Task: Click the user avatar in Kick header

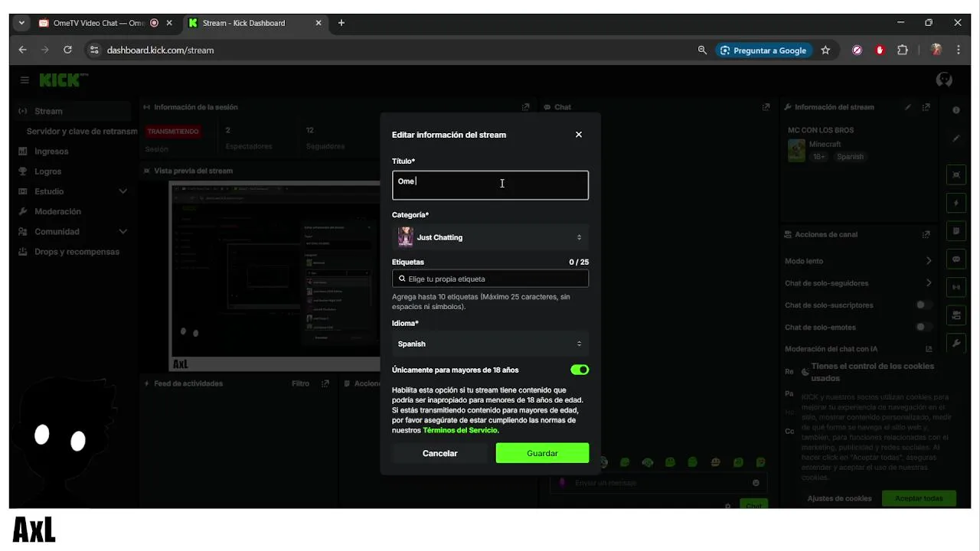Action: pyautogui.click(x=944, y=80)
